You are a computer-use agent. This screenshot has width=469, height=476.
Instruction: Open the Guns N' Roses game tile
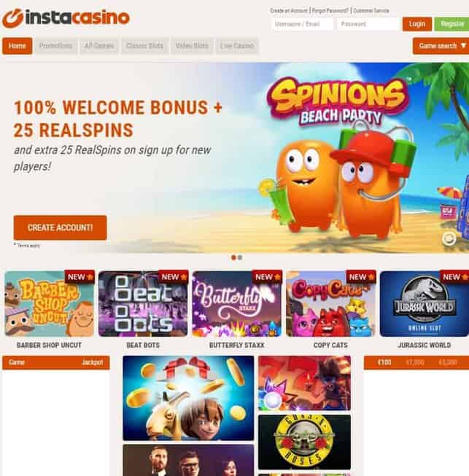coord(304,442)
